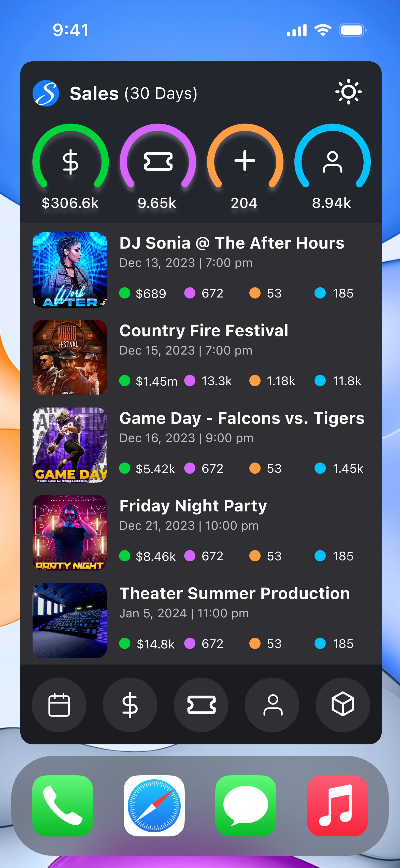Open the ticket tab in bottom bar
Image resolution: width=400 pixels, height=868 pixels.
click(x=201, y=704)
